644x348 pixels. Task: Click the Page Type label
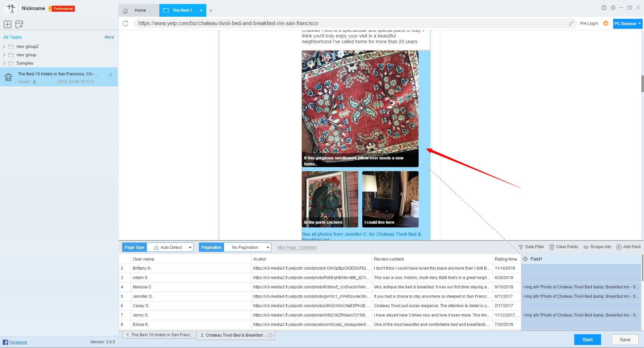135,248
